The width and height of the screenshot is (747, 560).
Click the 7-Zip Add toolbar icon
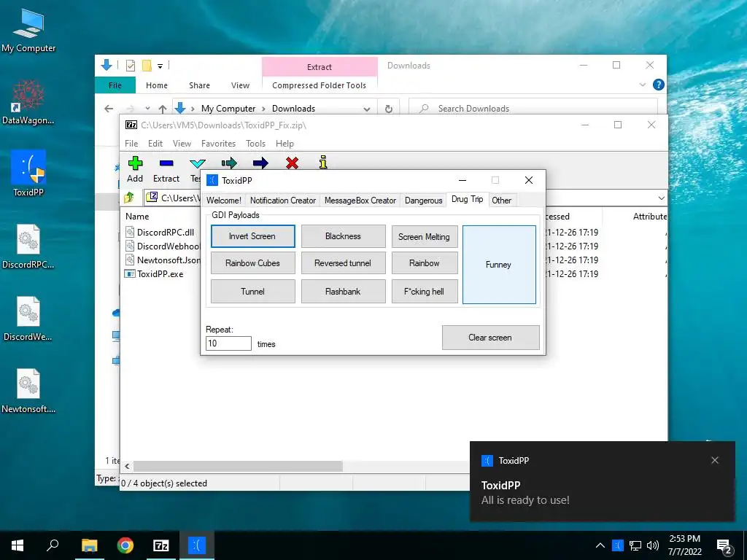135,163
